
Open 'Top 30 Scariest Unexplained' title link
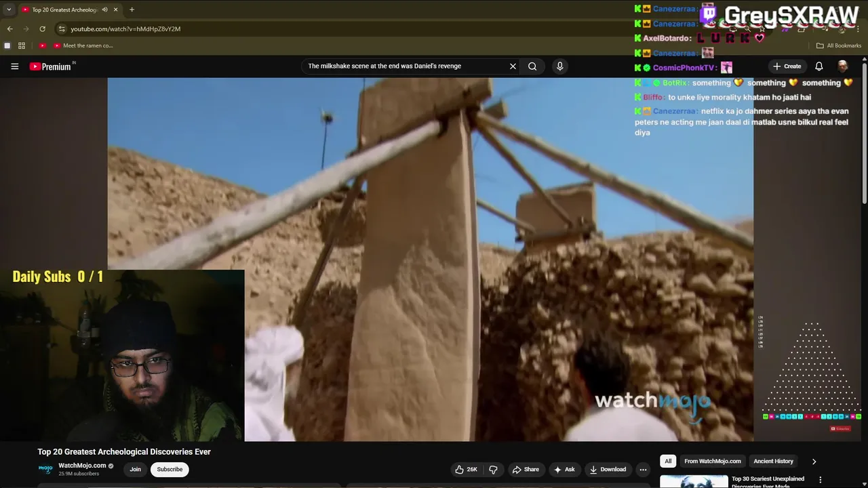768,482
